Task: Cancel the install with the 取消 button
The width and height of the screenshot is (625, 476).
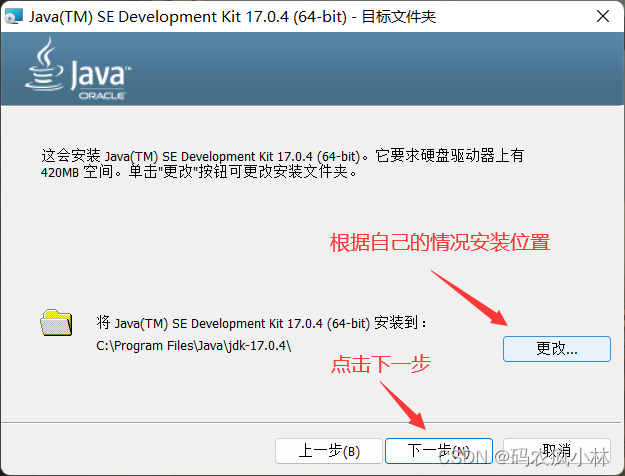Action: tap(556, 451)
